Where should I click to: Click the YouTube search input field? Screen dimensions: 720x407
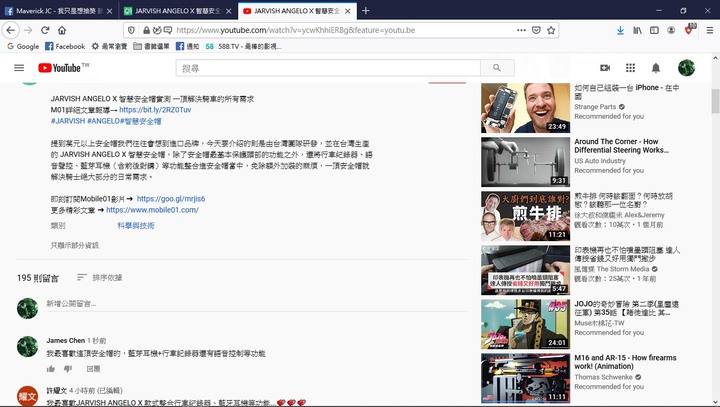328,68
